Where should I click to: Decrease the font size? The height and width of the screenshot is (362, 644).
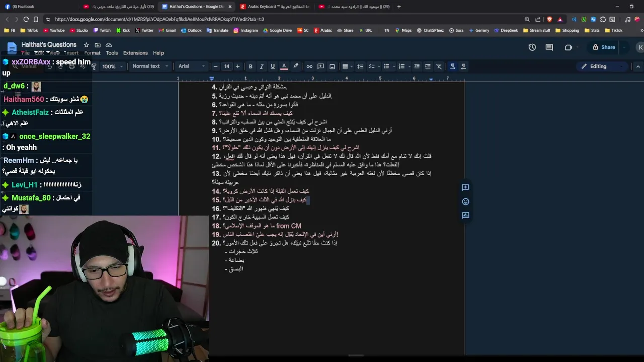coord(216,66)
